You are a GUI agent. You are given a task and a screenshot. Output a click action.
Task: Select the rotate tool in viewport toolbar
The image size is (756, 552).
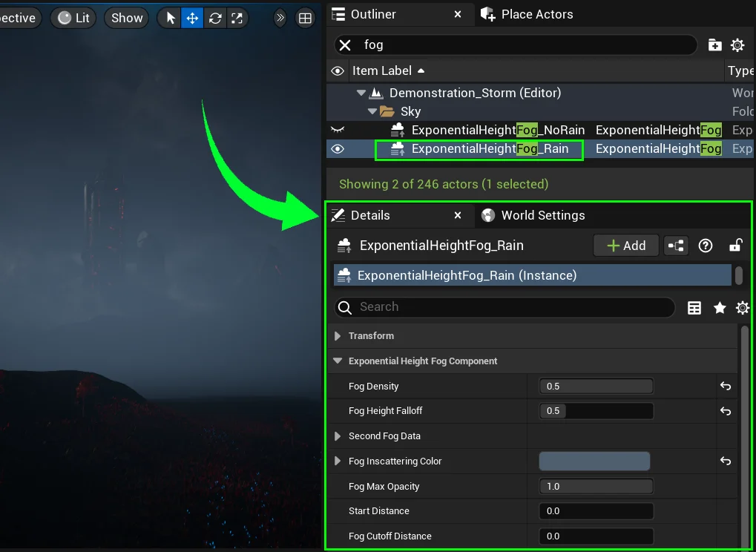pos(215,18)
